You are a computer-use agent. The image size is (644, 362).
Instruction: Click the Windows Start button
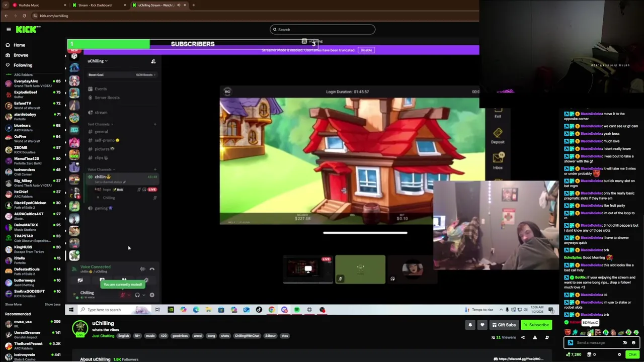(x=71, y=310)
